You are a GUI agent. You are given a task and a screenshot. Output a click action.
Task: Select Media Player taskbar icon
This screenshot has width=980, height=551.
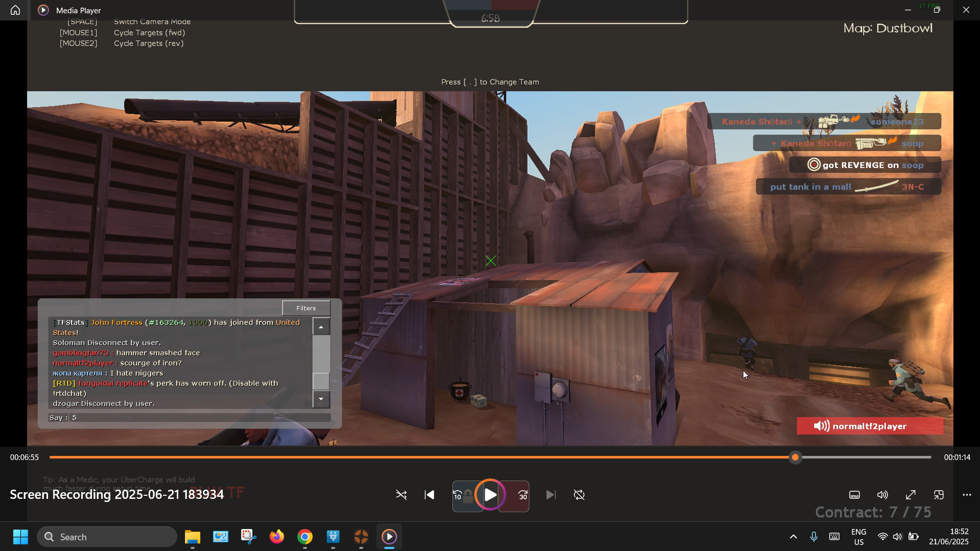[x=389, y=537]
